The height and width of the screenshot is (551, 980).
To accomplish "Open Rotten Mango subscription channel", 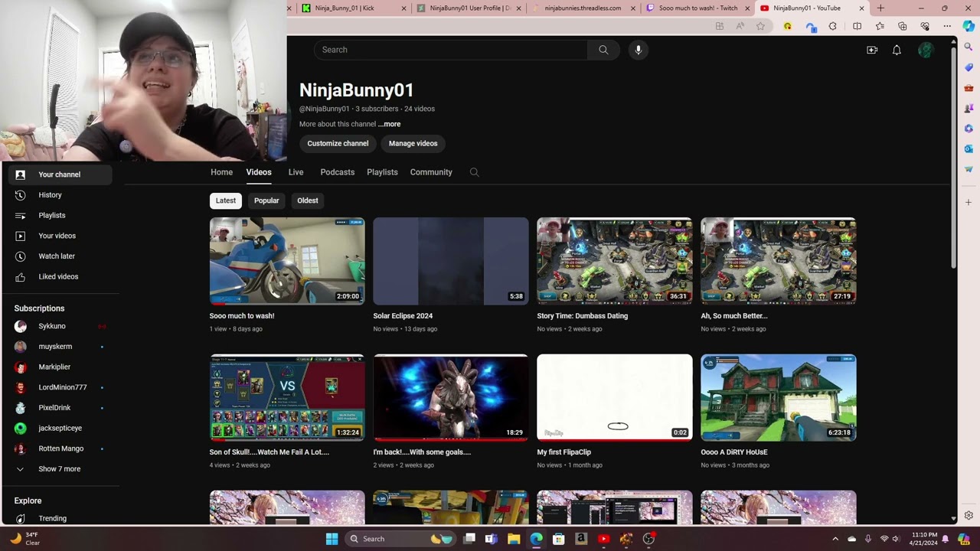I will pos(60,448).
